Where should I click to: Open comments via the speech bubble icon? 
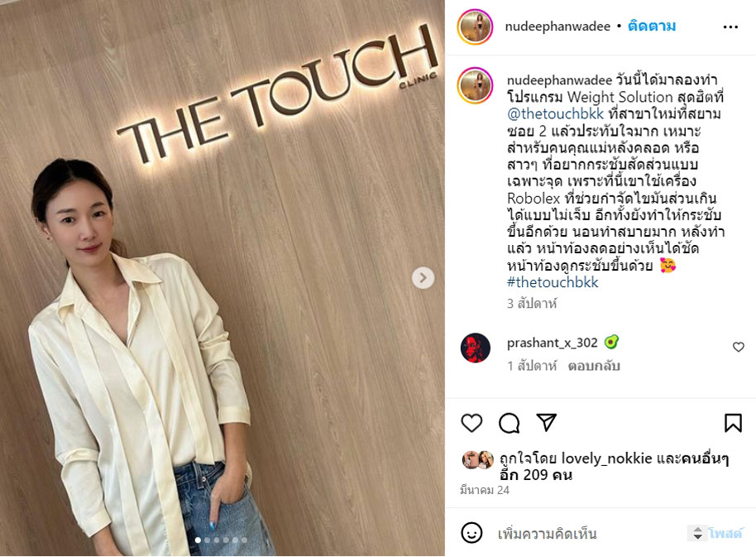click(x=510, y=423)
